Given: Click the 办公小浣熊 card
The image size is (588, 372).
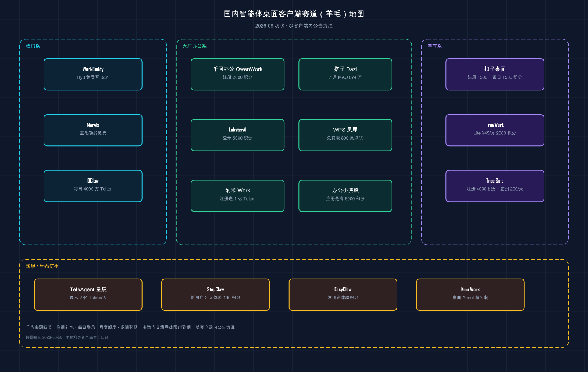Looking at the screenshot, I should 345,196.
